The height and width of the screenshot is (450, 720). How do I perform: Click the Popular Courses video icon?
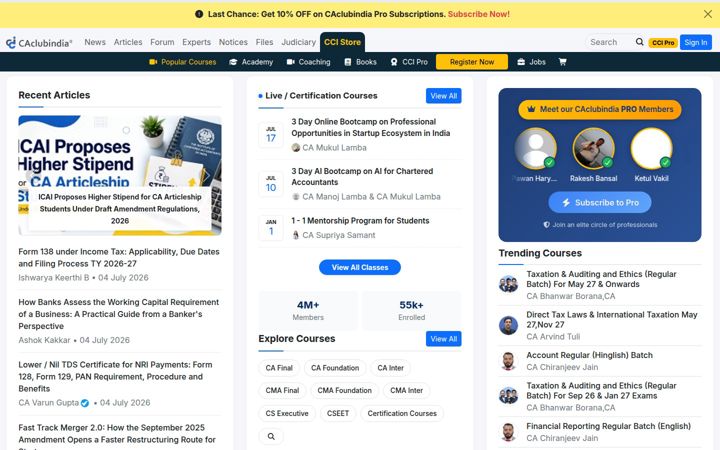click(x=153, y=62)
